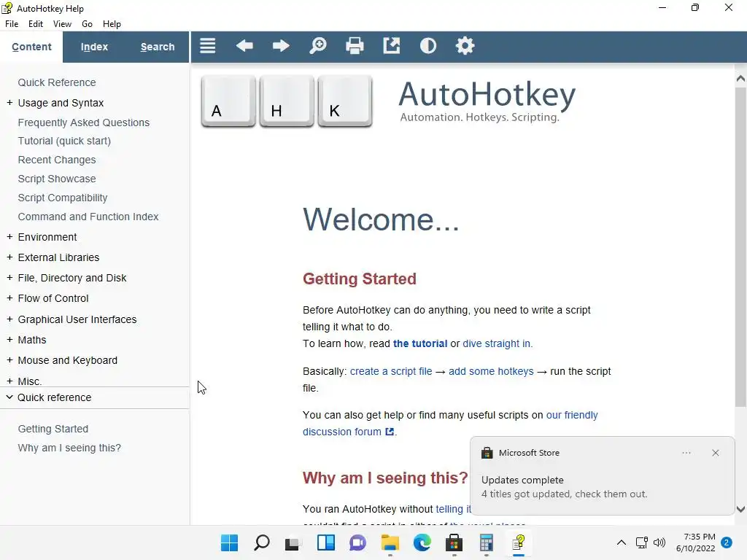747x560 pixels.
Task: Expand the Environment tree node
Action: coord(9,237)
